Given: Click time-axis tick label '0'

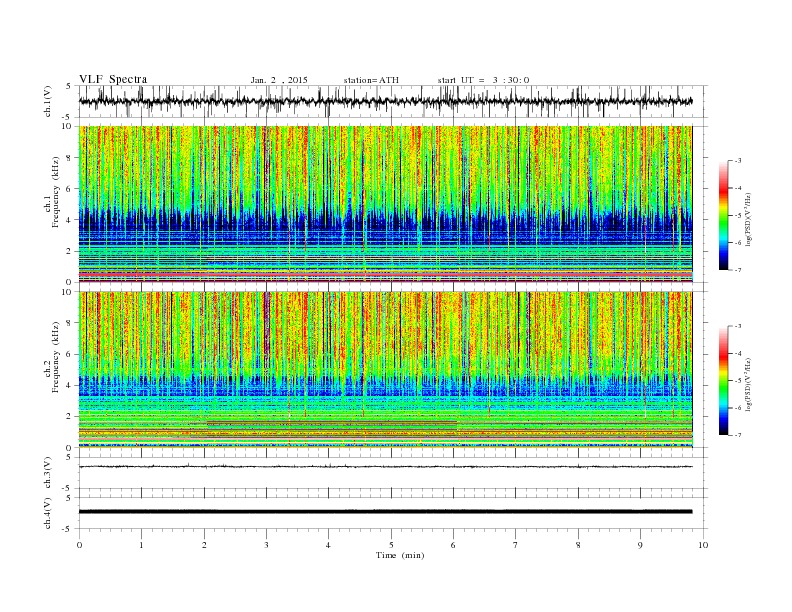Looking at the screenshot, I should (x=79, y=545).
